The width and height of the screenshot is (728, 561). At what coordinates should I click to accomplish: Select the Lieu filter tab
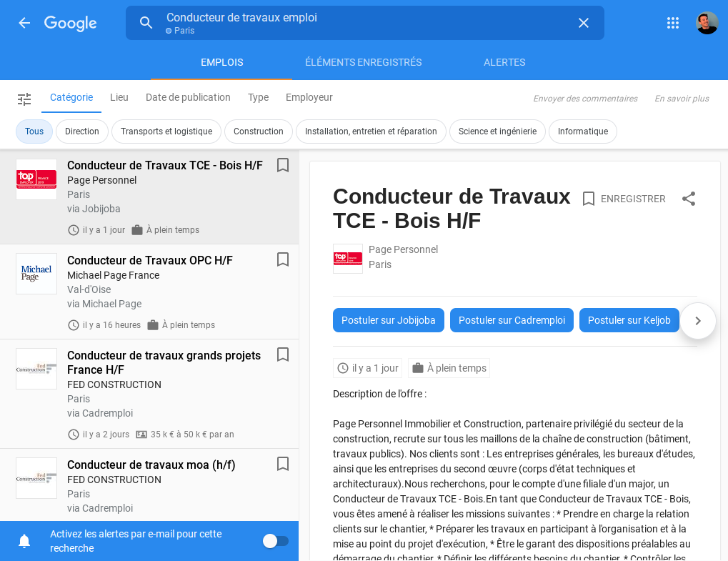tap(119, 97)
